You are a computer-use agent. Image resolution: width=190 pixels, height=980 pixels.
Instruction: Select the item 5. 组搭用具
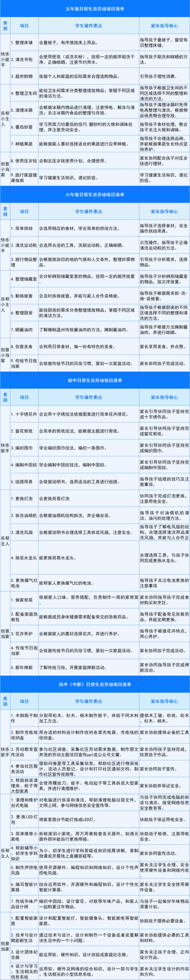(x=22, y=481)
